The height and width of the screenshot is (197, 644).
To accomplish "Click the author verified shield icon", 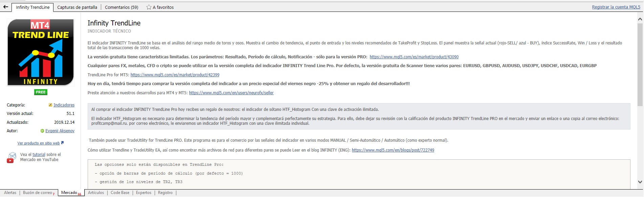I will (42, 131).
